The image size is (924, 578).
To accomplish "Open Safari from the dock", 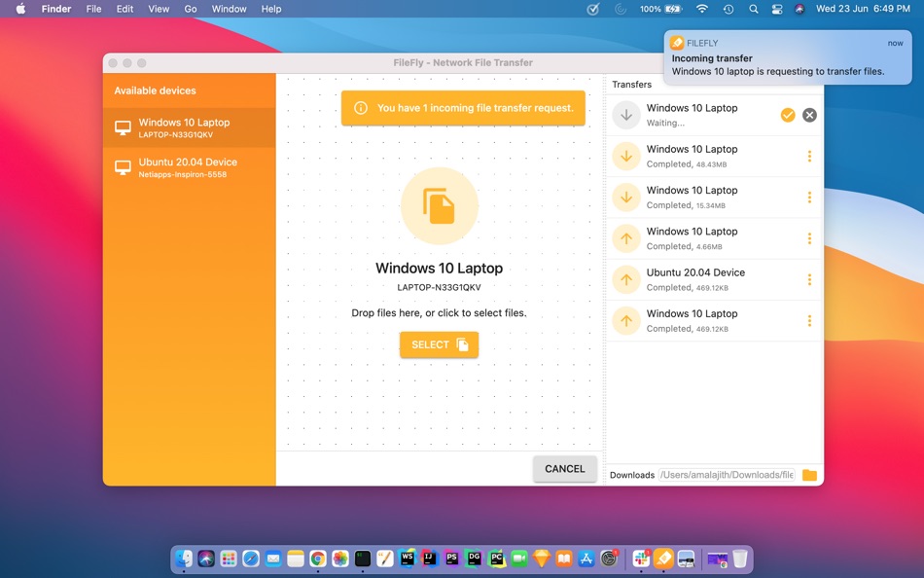I will tap(251, 558).
